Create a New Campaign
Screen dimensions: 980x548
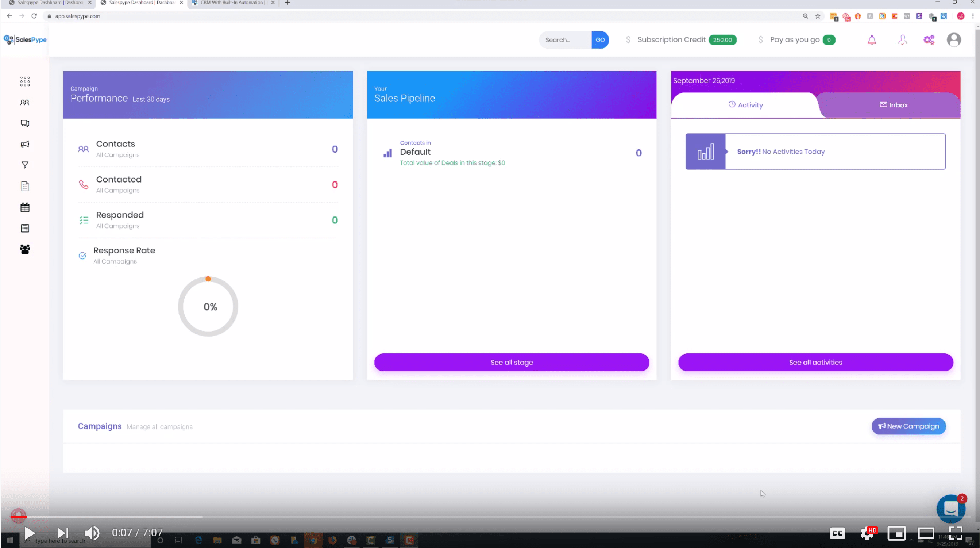tap(908, 426)
